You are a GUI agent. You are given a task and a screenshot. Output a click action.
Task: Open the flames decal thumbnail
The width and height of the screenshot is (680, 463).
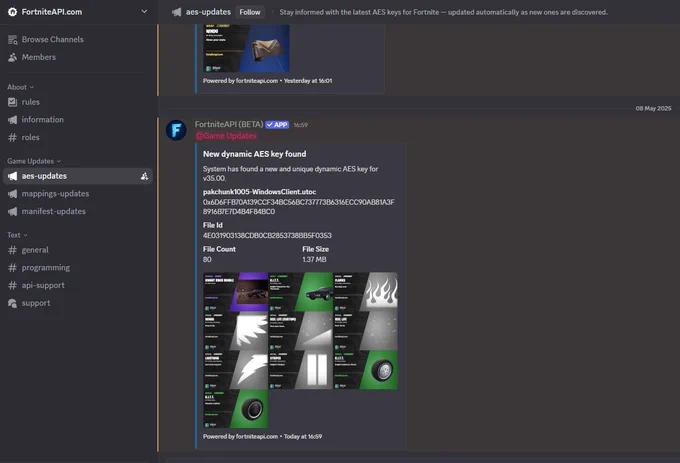(x=365, y=292)
